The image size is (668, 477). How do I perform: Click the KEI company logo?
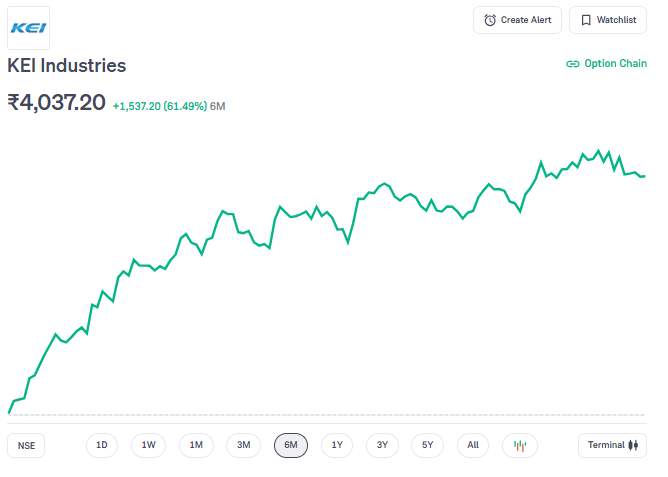[x=28, y=27]
